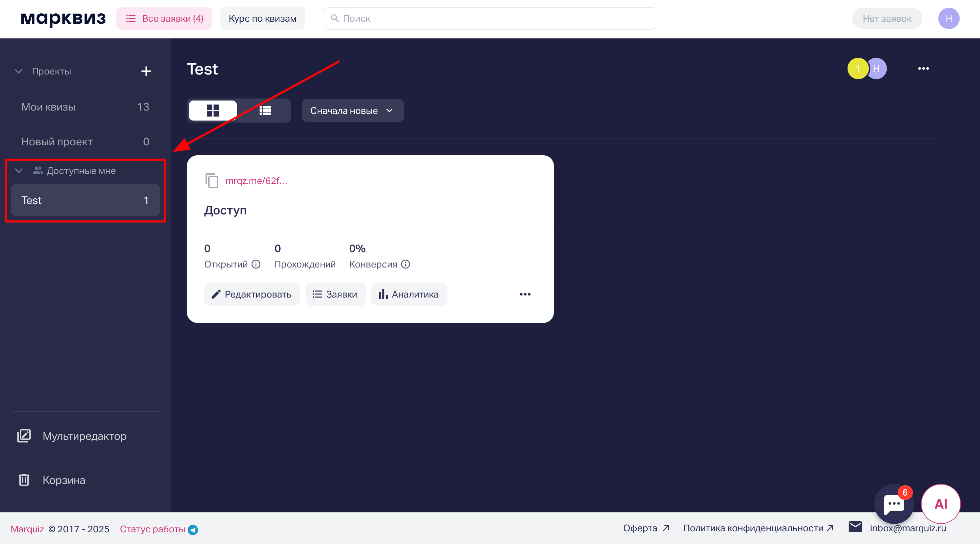Viewport: 980px width, 544px height.
Task: Click the yellow user avatar circle
Action: click(857, 68)
